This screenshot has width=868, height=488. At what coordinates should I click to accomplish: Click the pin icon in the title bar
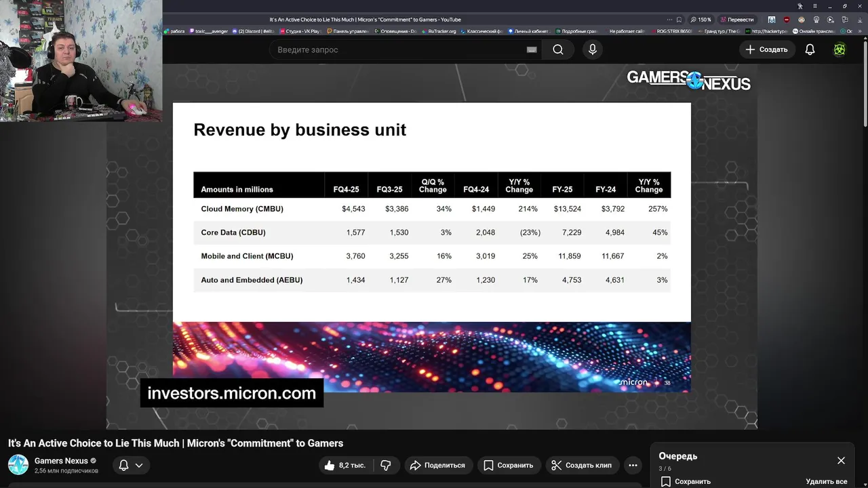click(x=800, y=6)
